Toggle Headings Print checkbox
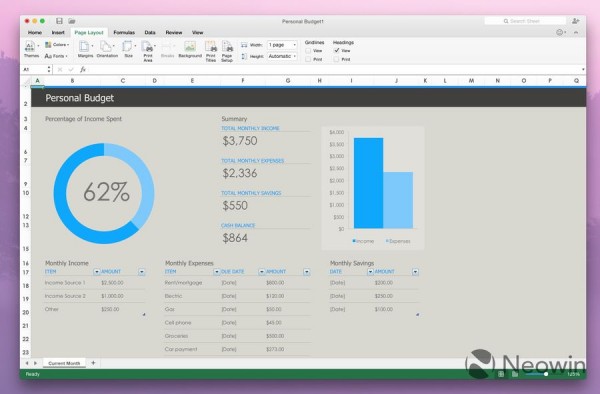The height and width of the screenshot is (394, 600). point(336,59)
